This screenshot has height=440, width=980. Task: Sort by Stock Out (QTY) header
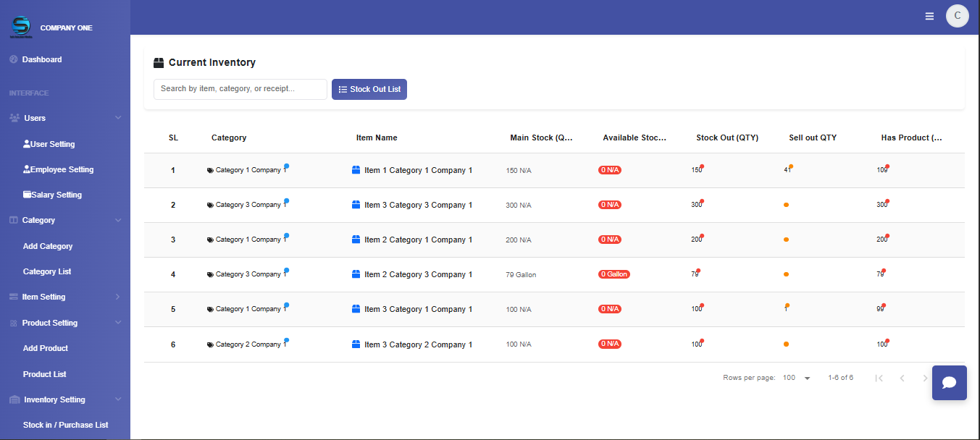click(727, 137)
